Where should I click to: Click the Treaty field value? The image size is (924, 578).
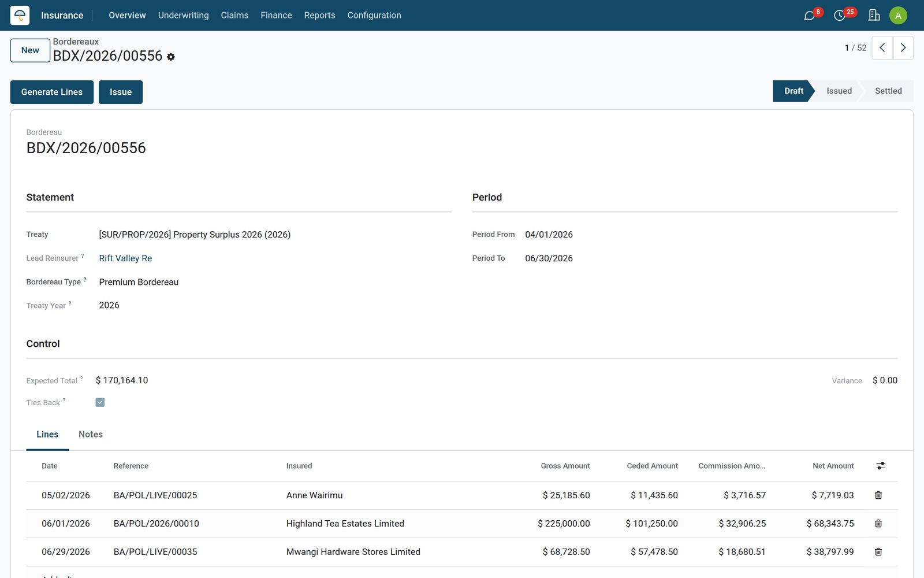(195, 235)
